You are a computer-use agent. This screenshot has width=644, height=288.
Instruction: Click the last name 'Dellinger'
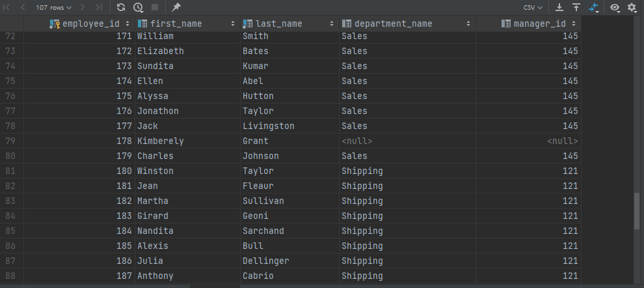(266, 261)
